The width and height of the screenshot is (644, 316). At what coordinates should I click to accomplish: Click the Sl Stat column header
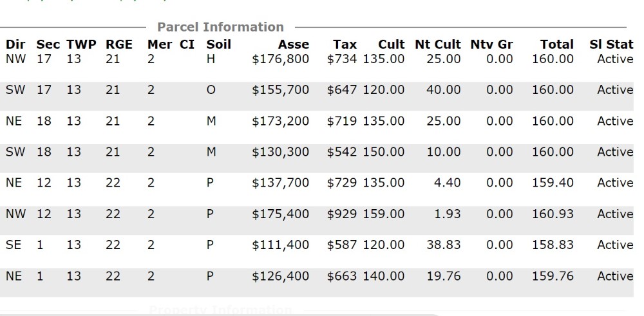click(611, 44)
